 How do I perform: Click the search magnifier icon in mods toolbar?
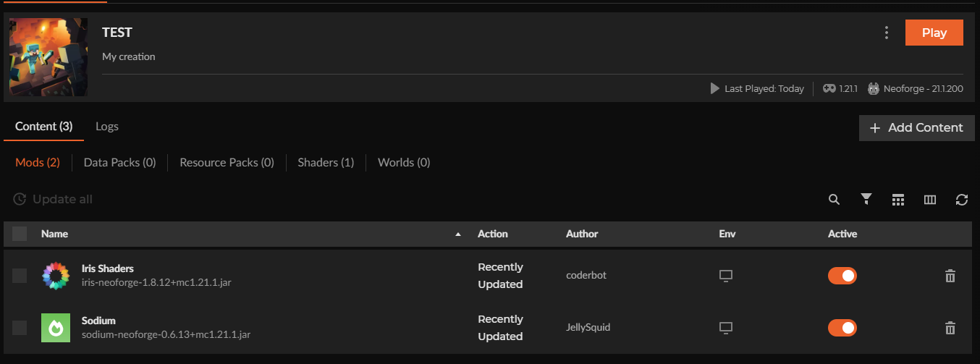coord(835,200)
